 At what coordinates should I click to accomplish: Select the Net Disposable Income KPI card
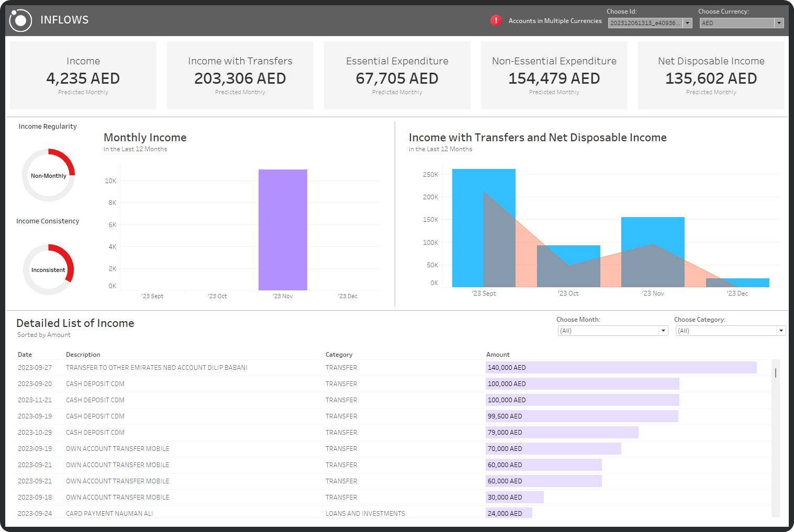pos(711,75)
